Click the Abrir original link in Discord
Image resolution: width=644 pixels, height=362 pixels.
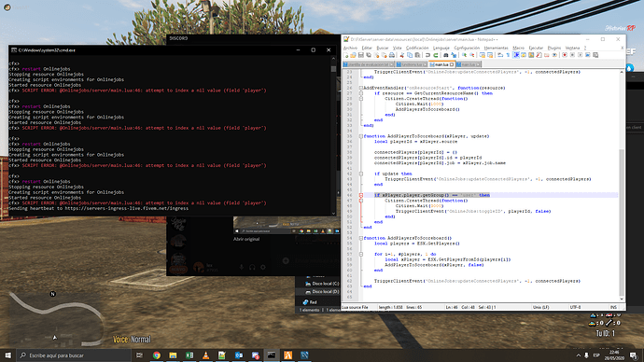246,239
